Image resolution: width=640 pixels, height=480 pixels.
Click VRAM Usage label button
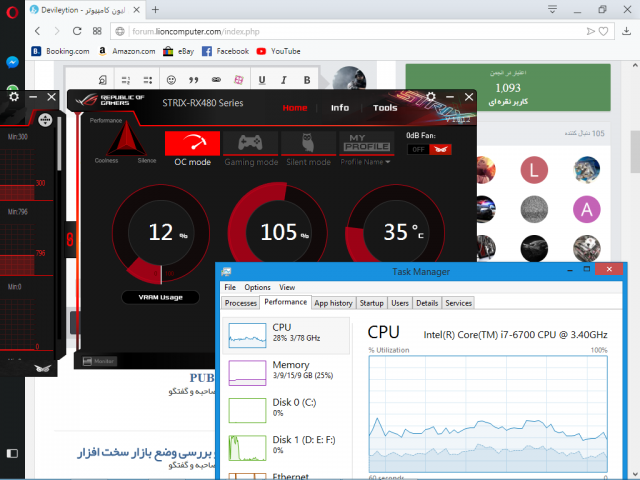tap(160, 297)
